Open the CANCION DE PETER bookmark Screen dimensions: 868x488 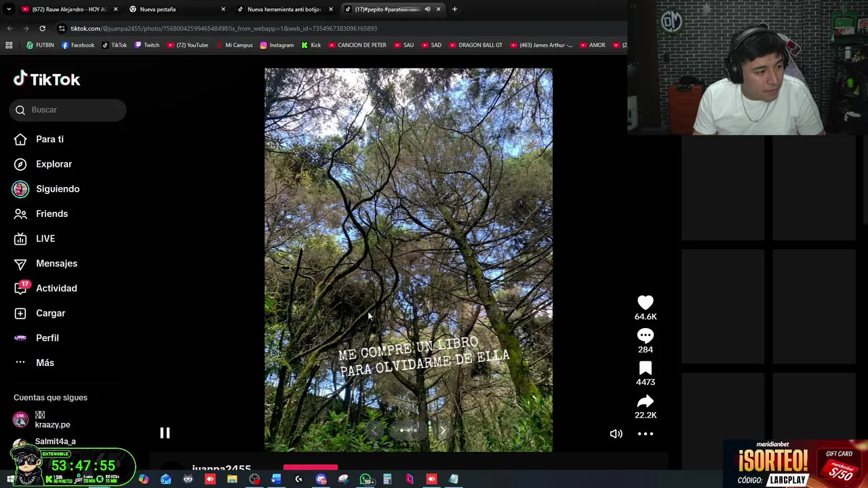[x=357, y=45]
